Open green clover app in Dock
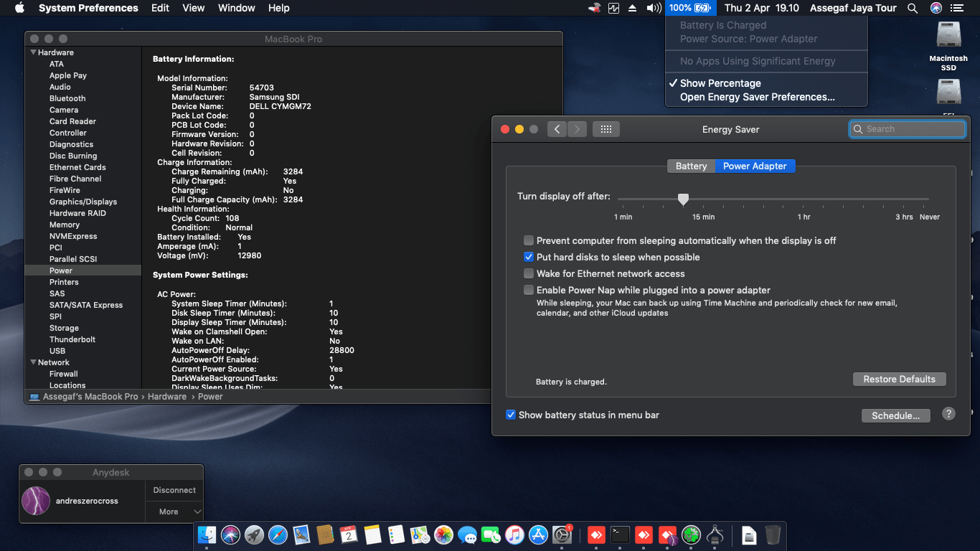 click(x=691, y=534)
